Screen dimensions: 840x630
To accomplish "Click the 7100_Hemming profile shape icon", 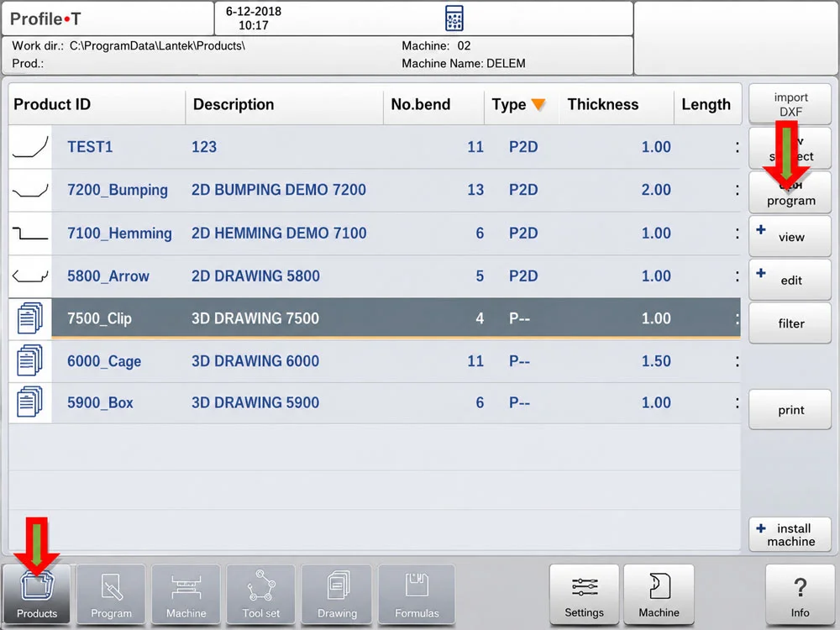I will (30, 233).
